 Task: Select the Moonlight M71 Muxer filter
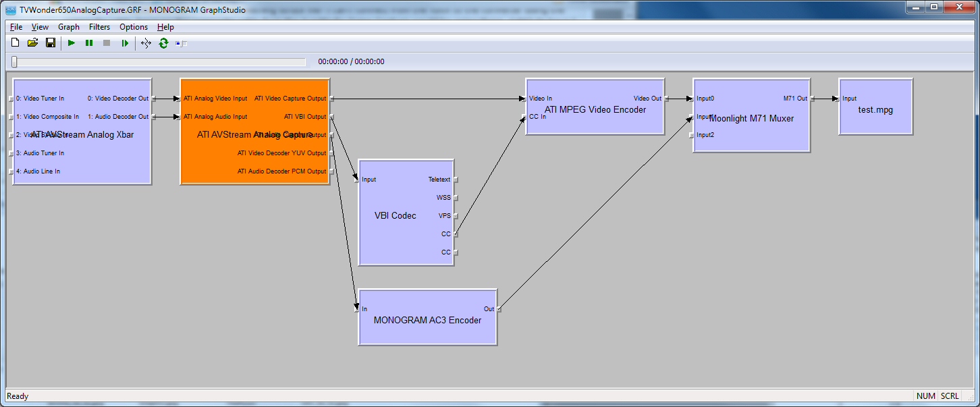[x=751, y=115]
